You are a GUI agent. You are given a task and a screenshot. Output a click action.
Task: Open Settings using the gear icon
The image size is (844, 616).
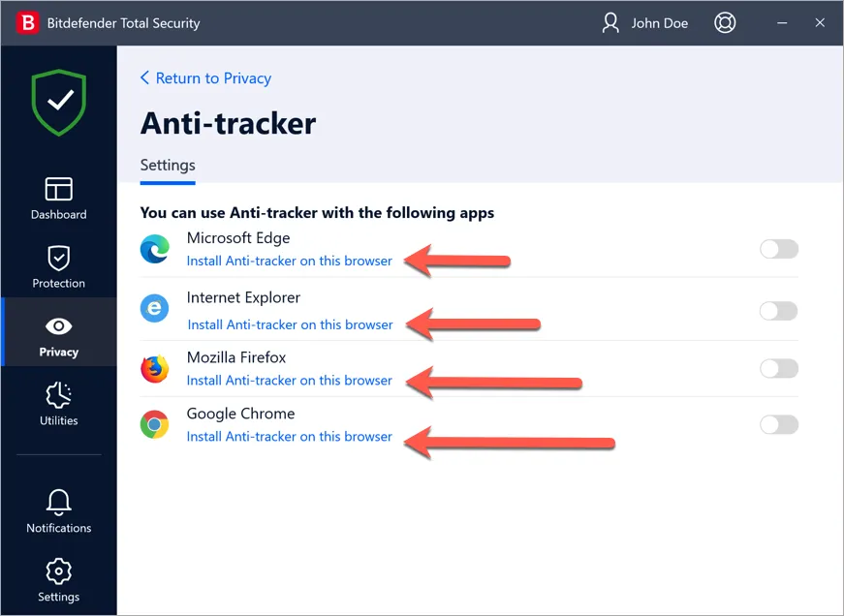pos(58,579)
